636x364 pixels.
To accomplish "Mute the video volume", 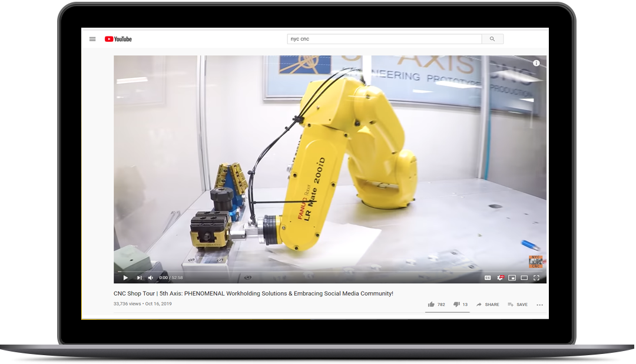I will tap(151, 277).
